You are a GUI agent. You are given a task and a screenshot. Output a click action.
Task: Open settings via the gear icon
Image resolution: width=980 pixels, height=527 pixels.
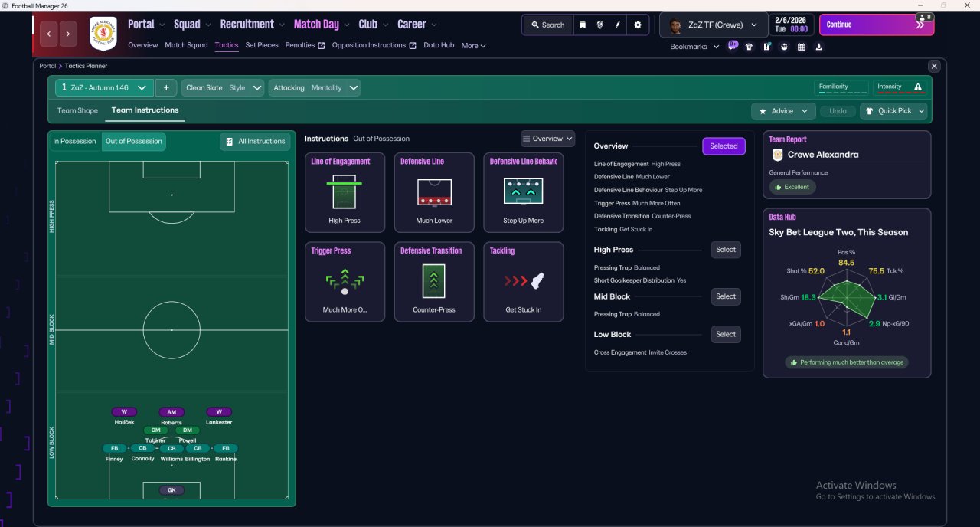click(x=638, y=25)
